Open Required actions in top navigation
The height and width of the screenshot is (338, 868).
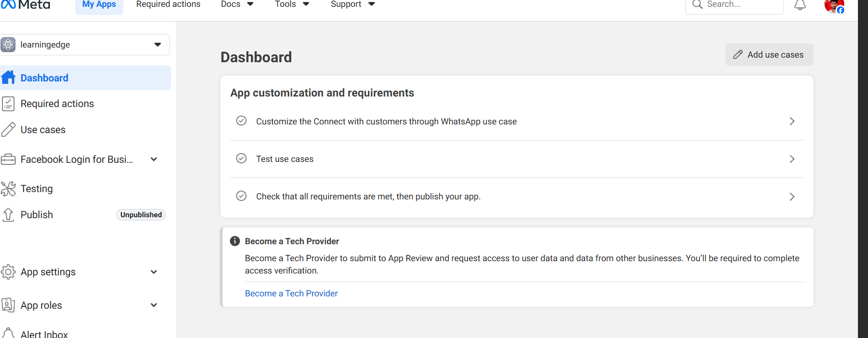(x=168, y=5)
